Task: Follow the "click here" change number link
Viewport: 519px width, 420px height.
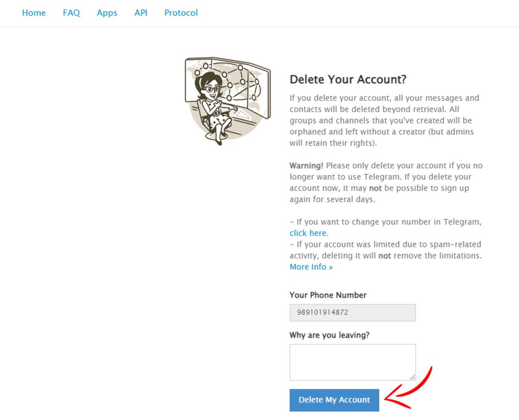Action: tap(308, 233)
